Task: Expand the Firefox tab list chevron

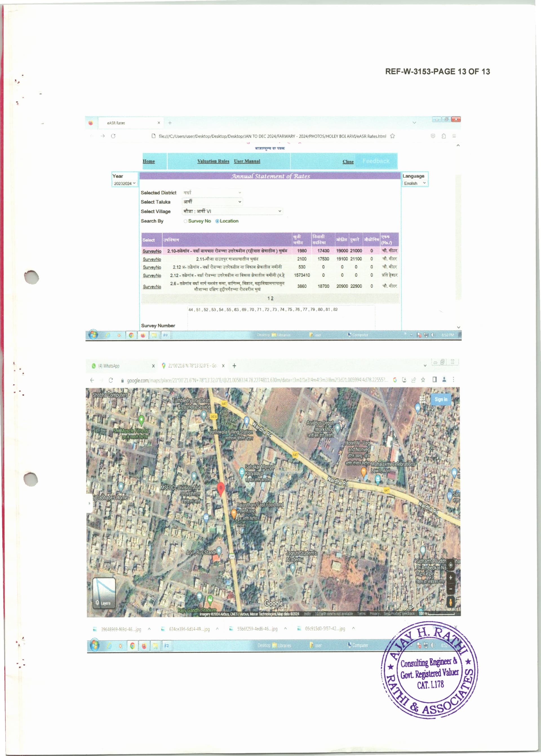Action: pyautogui.click(x=414, y=123)
